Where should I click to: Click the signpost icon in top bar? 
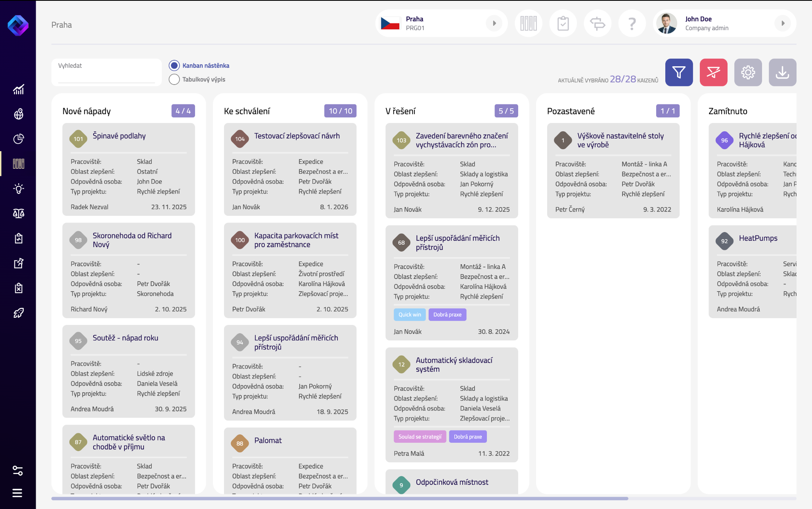598,24
